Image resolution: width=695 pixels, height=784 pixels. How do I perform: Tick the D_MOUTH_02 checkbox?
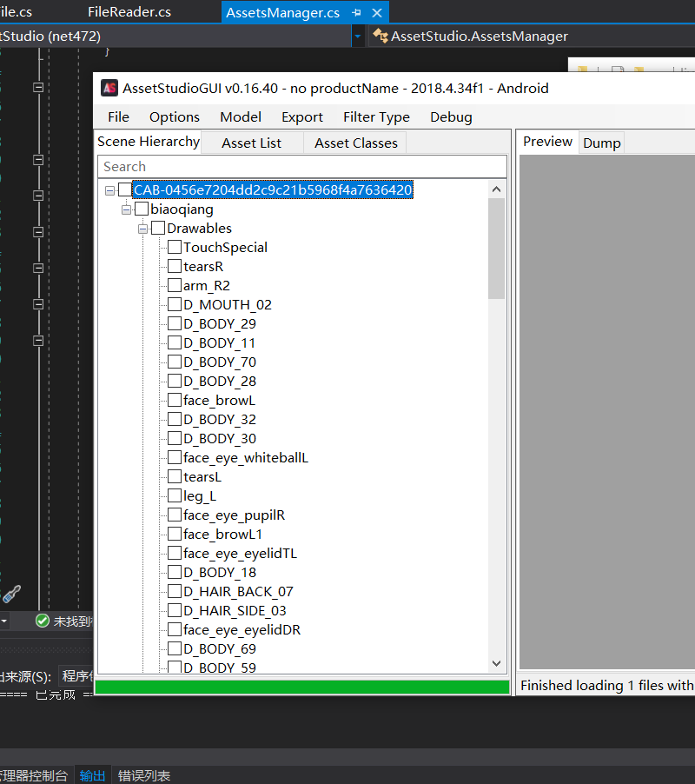click(x=175, y=304)
